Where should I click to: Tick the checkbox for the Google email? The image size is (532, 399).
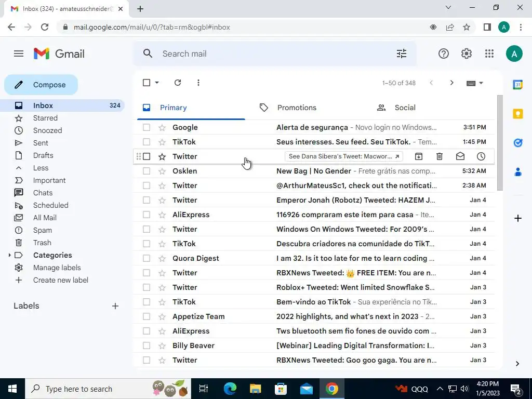point(146,127)
